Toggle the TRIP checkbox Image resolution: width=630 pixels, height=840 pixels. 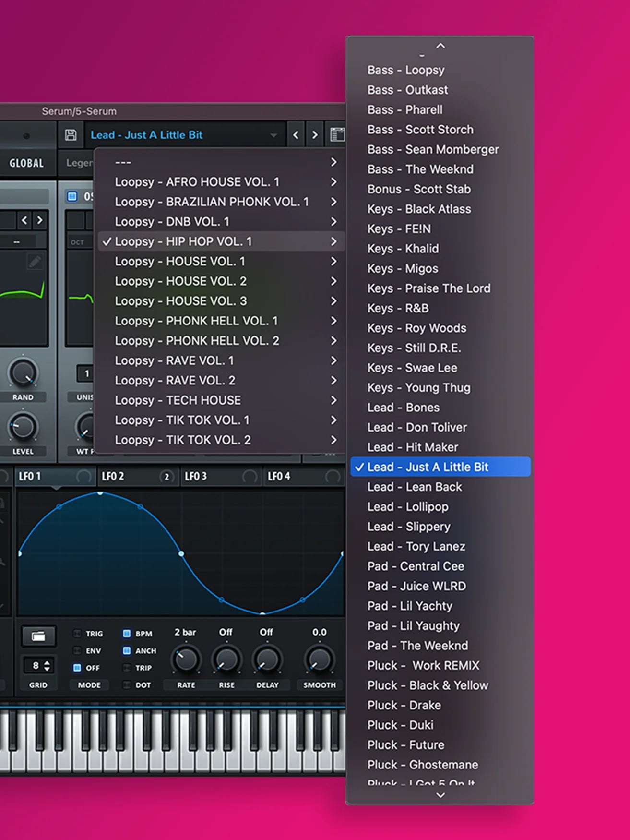pos(127,668)
